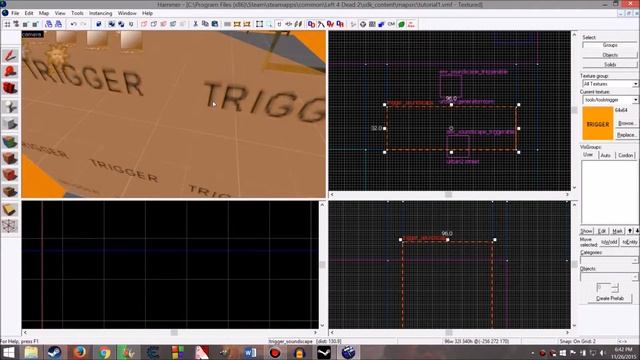The width and height of the screenshot is (640, 360).
Task: Open Steam from the taskbar
Action: pos(54,352)
